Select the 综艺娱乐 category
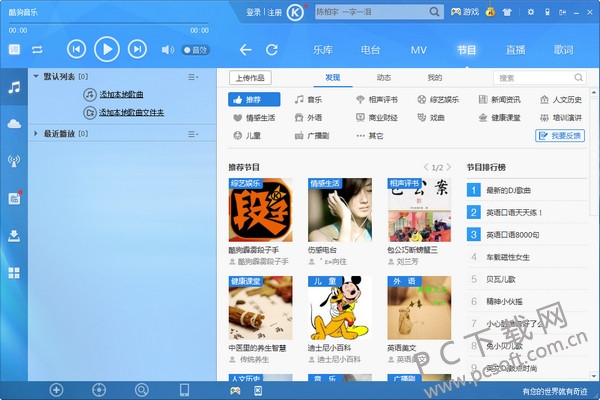600x400 pixels. tap(438, 100)
